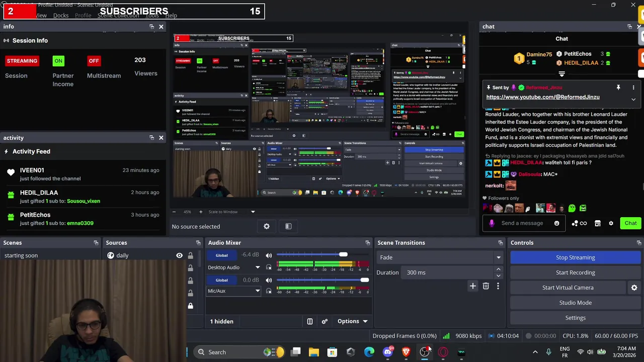Click Stop Streaming button

[x=575, y=257]
